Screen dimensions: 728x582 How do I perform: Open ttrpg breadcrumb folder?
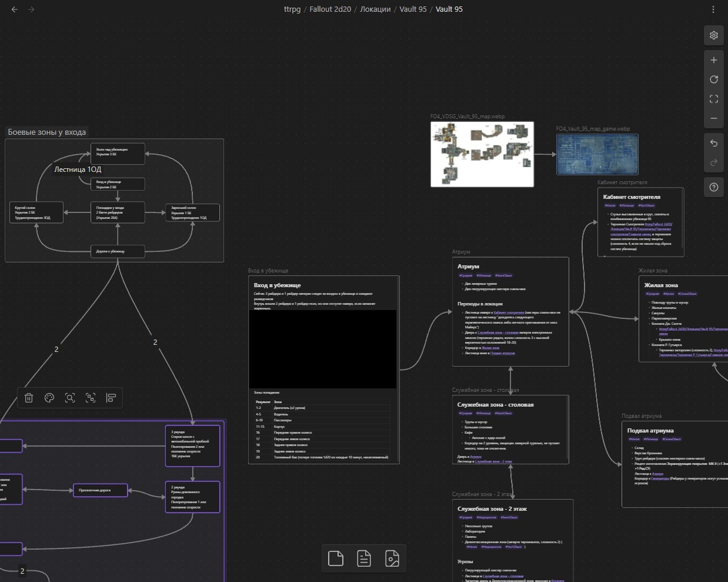point(292,9)
